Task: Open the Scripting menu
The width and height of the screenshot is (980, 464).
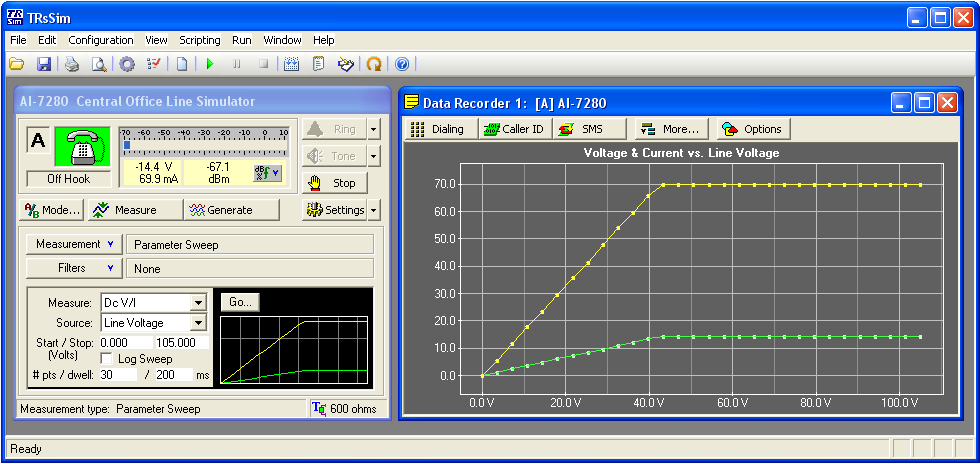Action: pos(199,40)
